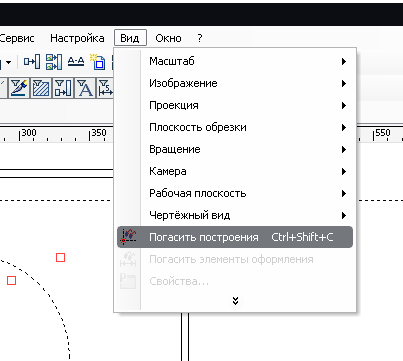Toggle the hatch selection filter
The width and height of the screenshot is (403, 361).
point(41,88)
